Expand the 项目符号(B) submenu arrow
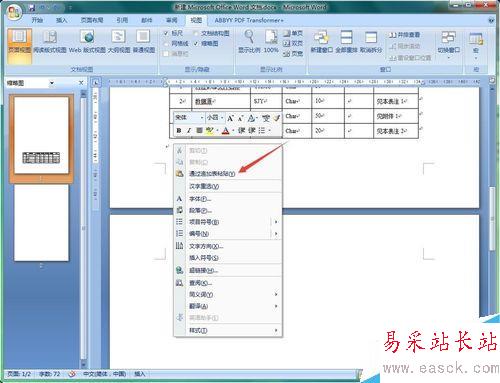Image resolution: width=500 pixels, height=383 pixels. pyautogui.click(x=276, y=222)
